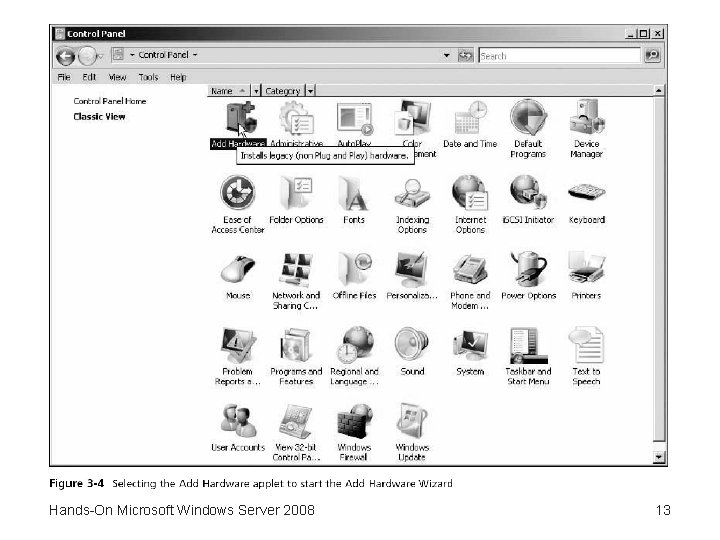Sort by the Category column header
The image size is (720, 540).
point(283,91)
